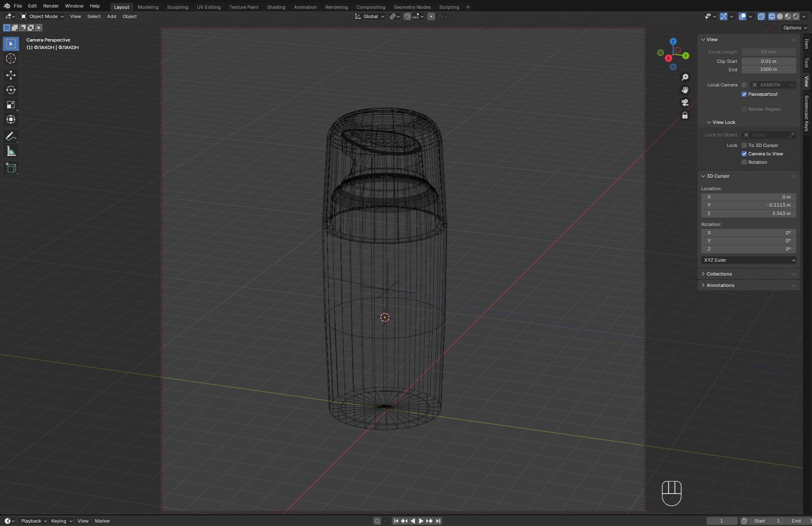Uncheck Camera to View checkbox

click(744, 154)
